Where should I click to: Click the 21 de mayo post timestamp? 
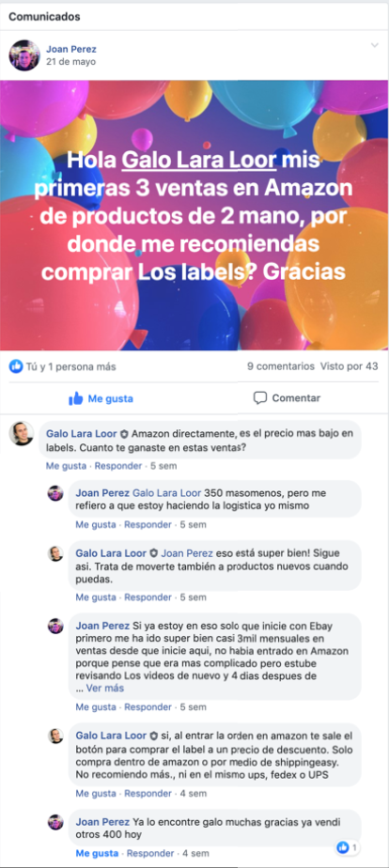[x=70, y=62]
